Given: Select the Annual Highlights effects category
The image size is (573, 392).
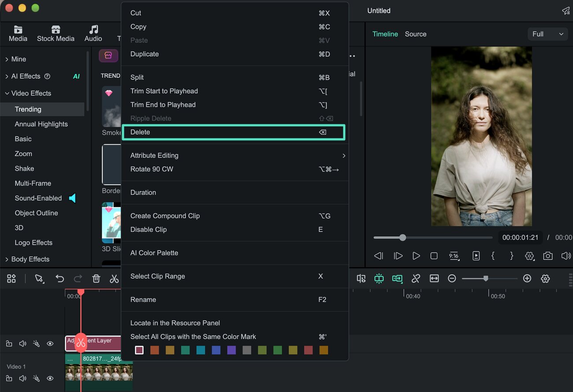Looking at the screenshot, I should pyautogui.click(x=41, y=124).
